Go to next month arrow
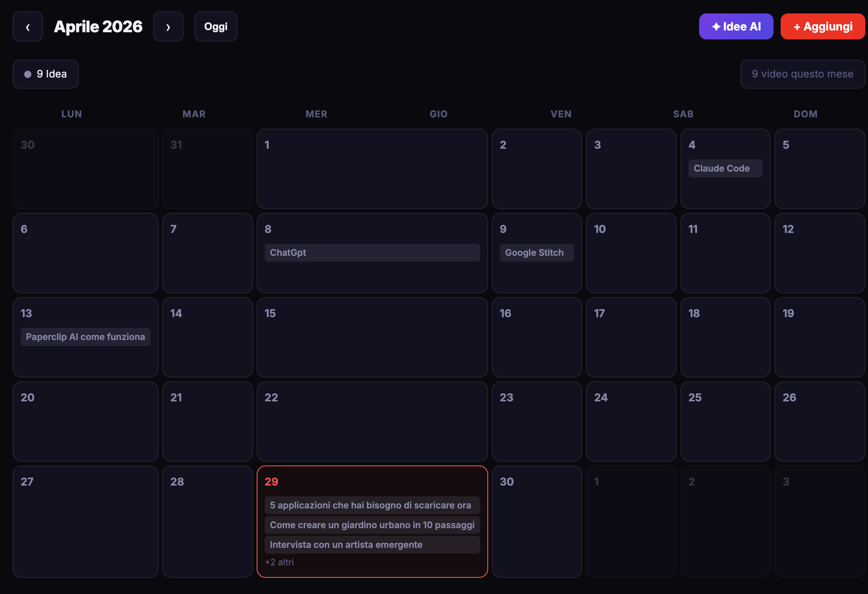868x594 pixels. click(x=168, y=27)
